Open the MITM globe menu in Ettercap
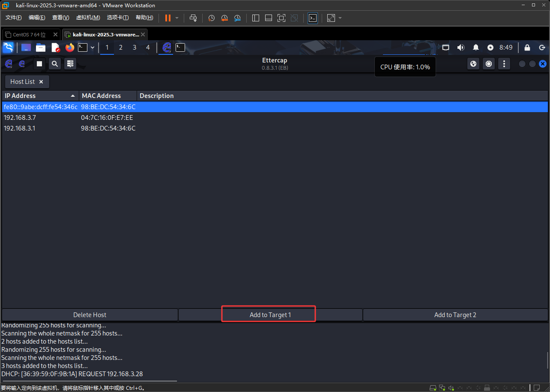 (x=473, y=64)
